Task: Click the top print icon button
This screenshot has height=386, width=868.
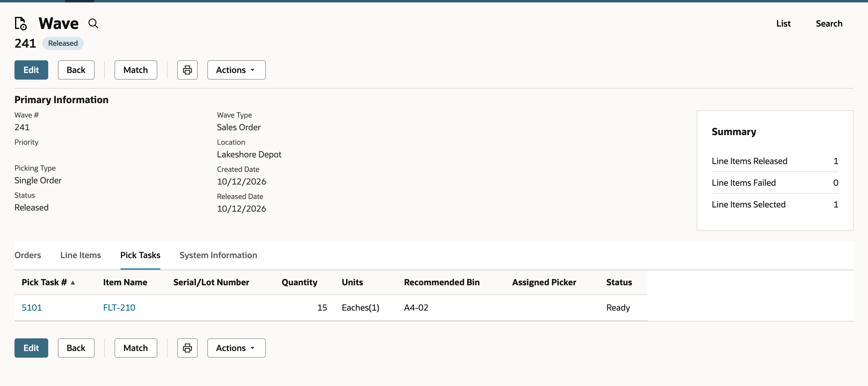Action: click(x=187, y=70)
